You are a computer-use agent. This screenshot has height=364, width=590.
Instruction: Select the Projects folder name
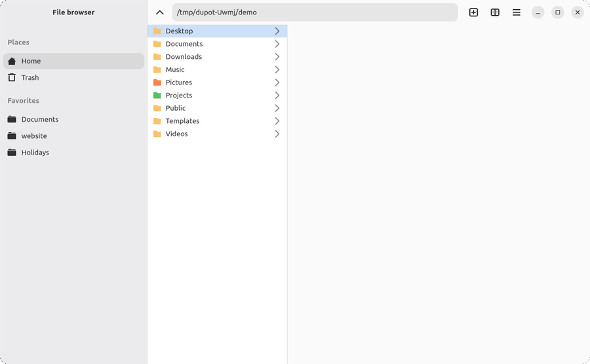tap(179, 95)
